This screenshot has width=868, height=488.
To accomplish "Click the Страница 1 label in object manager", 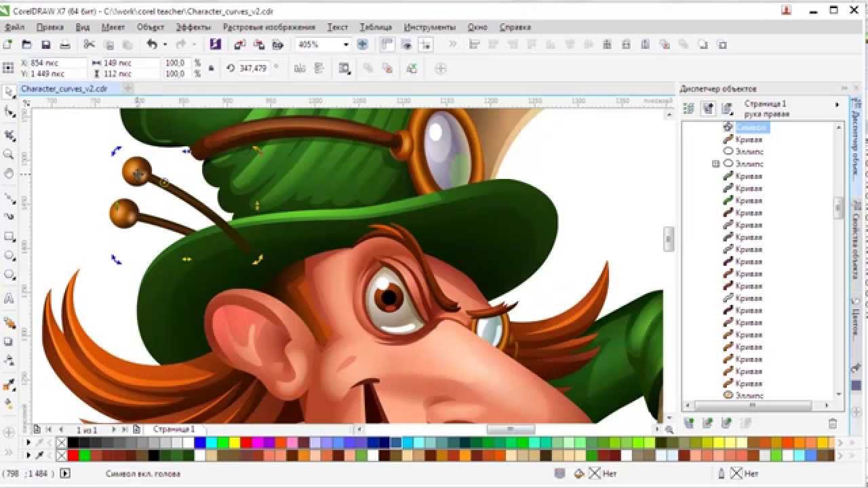I will click(x=766, y=104).
